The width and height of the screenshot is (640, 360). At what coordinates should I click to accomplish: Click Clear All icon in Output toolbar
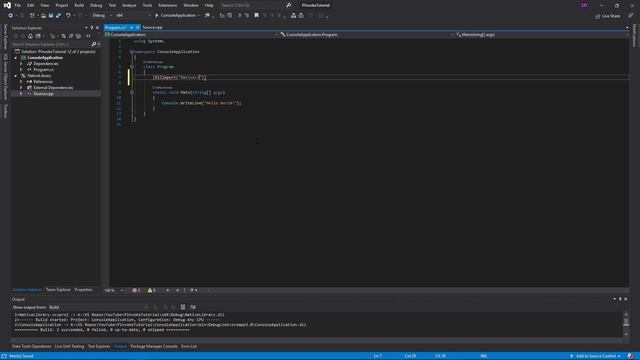pyautogui.click(x=183, y=307)
